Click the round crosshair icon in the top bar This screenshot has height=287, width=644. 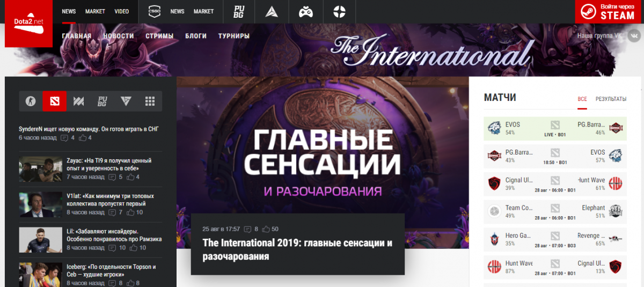(339, 11)
